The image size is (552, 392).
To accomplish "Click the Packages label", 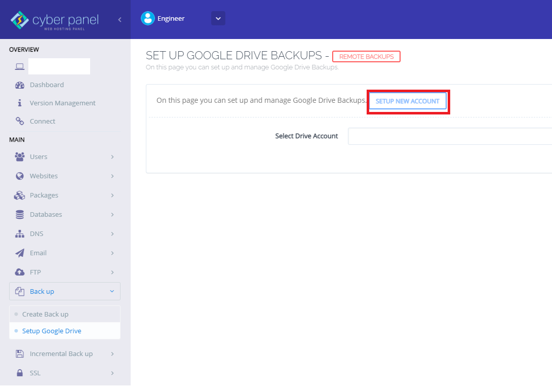I will coord(44,195).
